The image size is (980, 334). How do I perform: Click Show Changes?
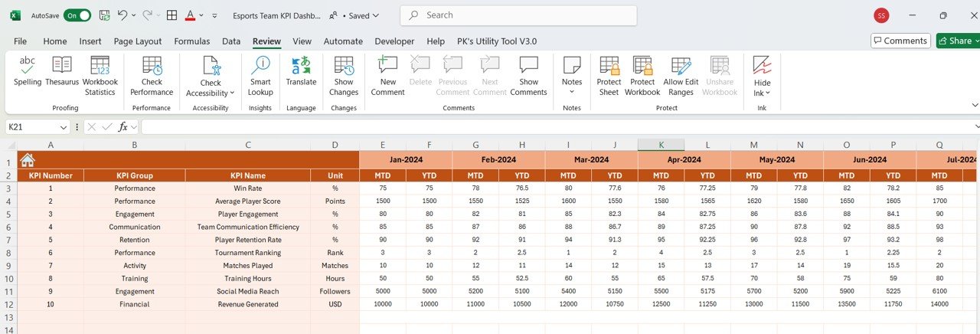[344, 76]
